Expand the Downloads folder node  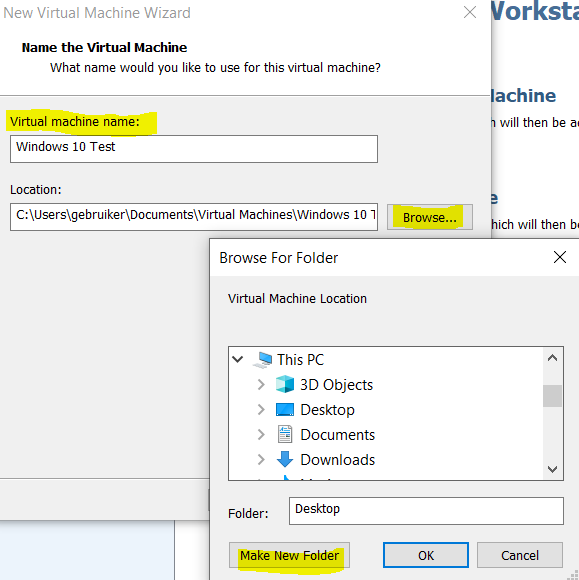[x=261, y=460]
